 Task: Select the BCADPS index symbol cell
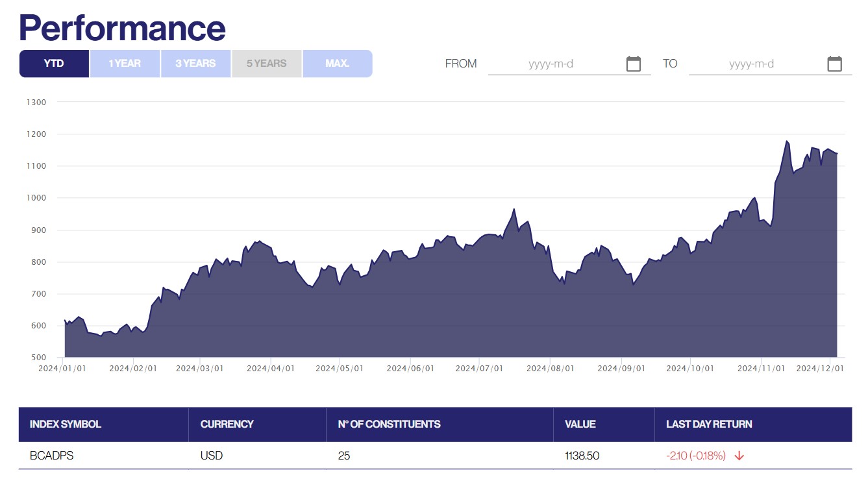52,456
